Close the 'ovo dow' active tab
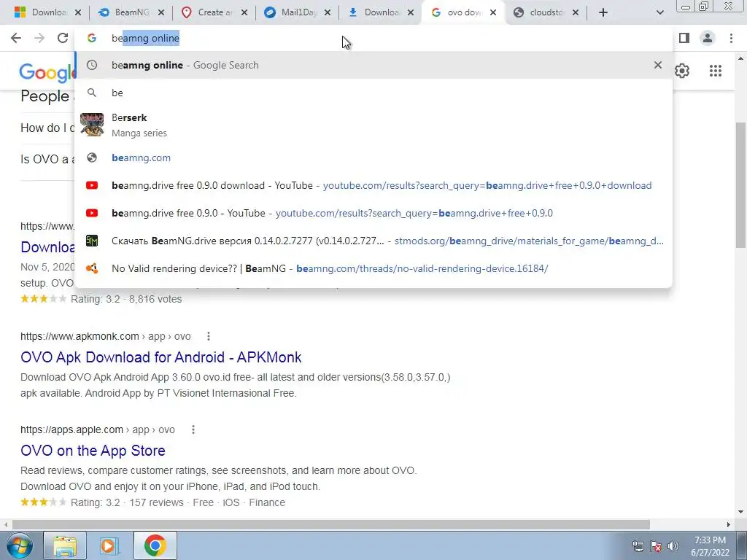Viewport: 747px width, 560px height. pyautogui.click(x=493, y=12)
